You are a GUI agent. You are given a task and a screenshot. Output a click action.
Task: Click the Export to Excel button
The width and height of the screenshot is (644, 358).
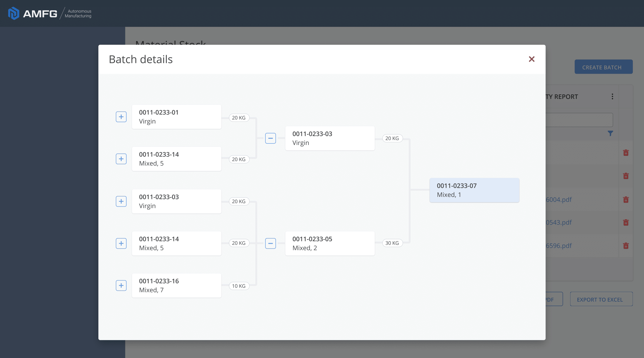[x=601, y=299]
